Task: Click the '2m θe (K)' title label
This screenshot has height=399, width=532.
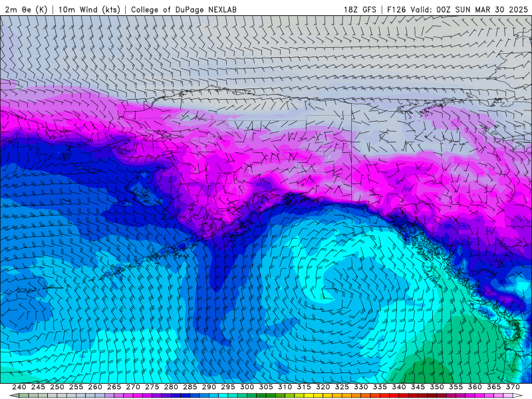Action: pos(26,9)
